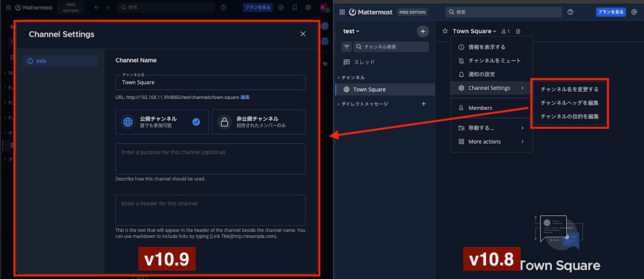This screenshot has width=644, height=279.
Task: Open help icon in the left v10.9 top bar
Action: [223, 8]
